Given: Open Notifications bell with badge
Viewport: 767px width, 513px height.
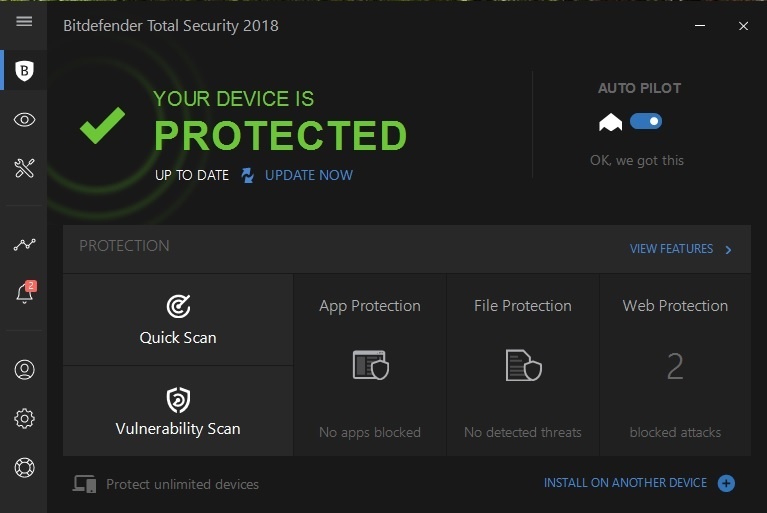Looking at the screenshot, I should click(24, 293).
